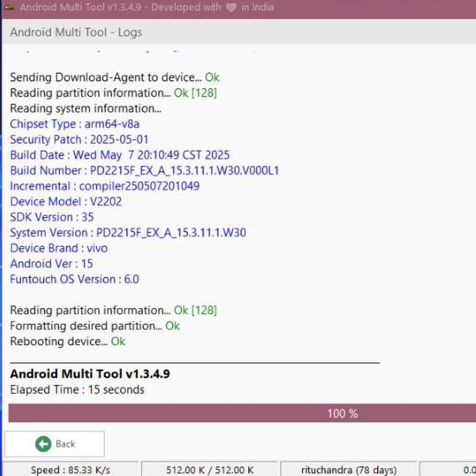Click Incremental : compiler250507201049 line
This screenshot has width=476, height=476.
(x=105, y=186)
